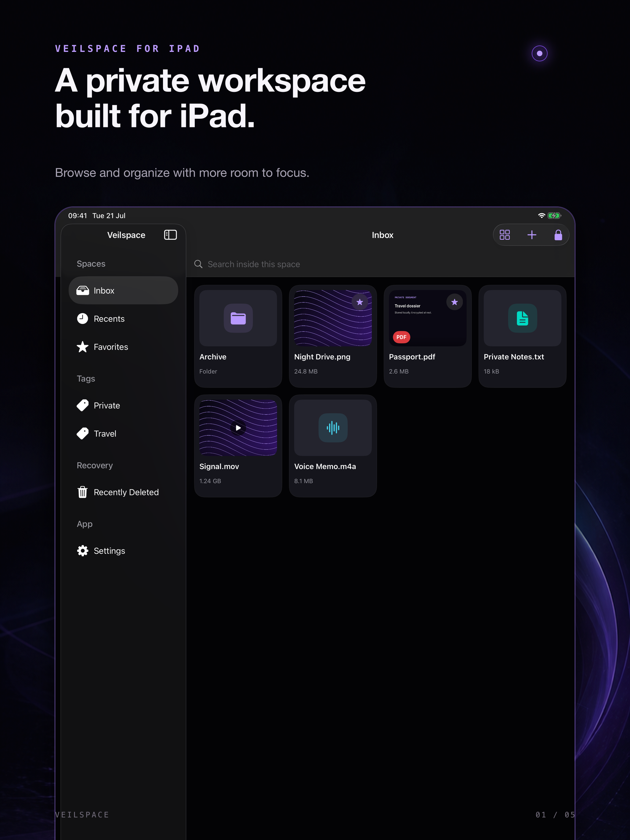Click the waveform icon of Voice Memo.m4a
Image resolution: width=630 pixels, height=840 pixels.
point(333,428)
